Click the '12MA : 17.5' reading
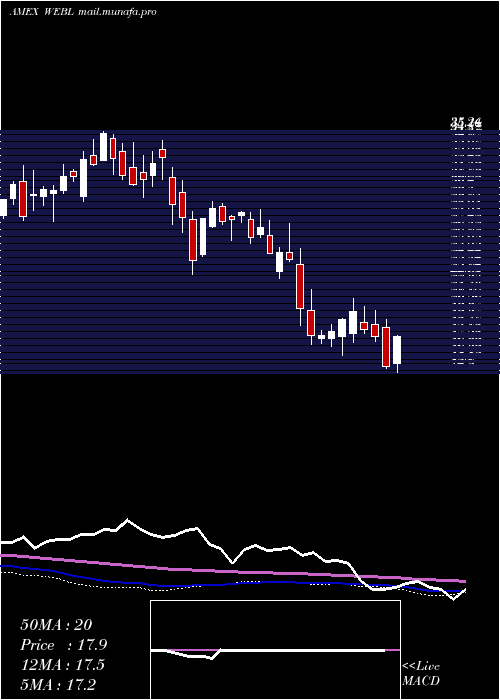The height and width of the screenshot is (700, 500). tap(62, 665)
